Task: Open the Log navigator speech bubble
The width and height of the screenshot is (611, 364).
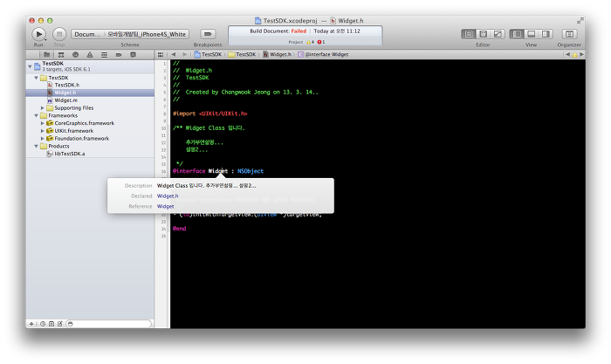Action: (133, 55)
